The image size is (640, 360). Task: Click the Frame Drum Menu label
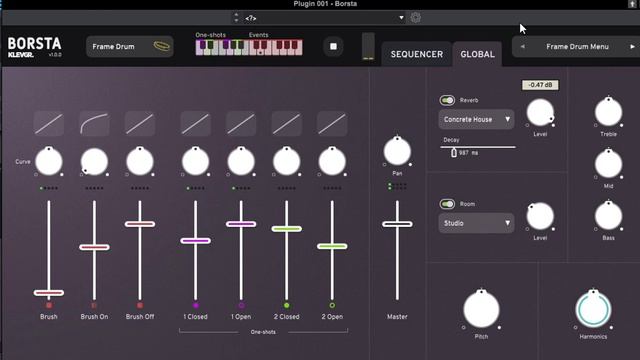[577, 47]
